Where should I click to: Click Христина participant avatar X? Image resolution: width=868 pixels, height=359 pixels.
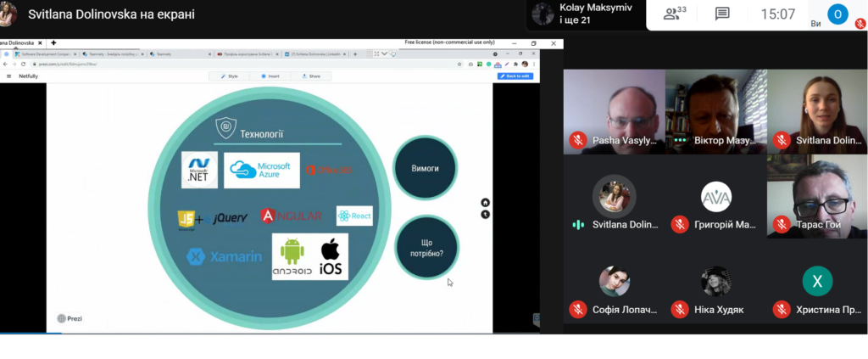[x=817, y=282]
